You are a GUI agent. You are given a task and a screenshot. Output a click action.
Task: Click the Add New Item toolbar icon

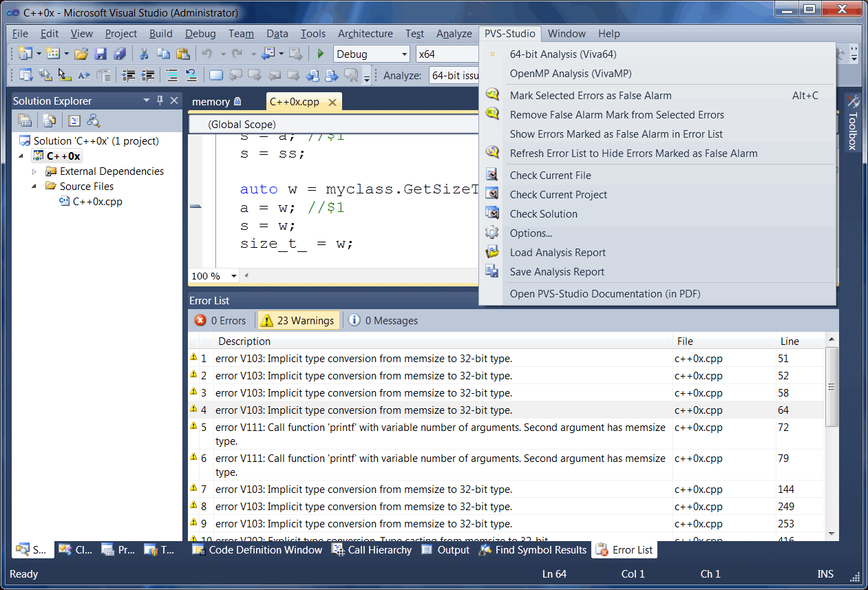point(52,54)
